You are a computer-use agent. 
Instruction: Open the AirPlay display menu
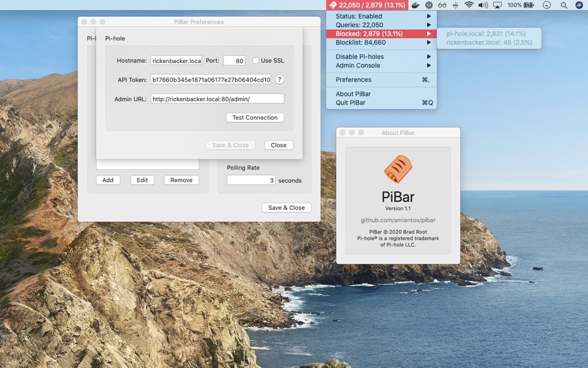point(497,5)
